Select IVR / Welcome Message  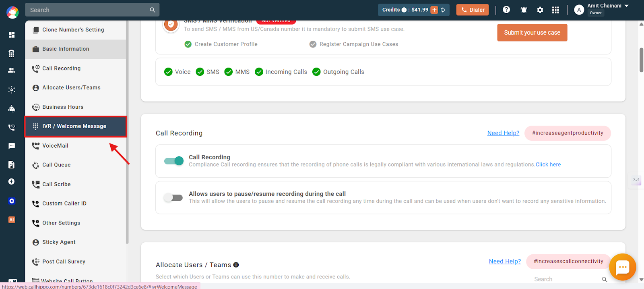[x=76, y=126]
